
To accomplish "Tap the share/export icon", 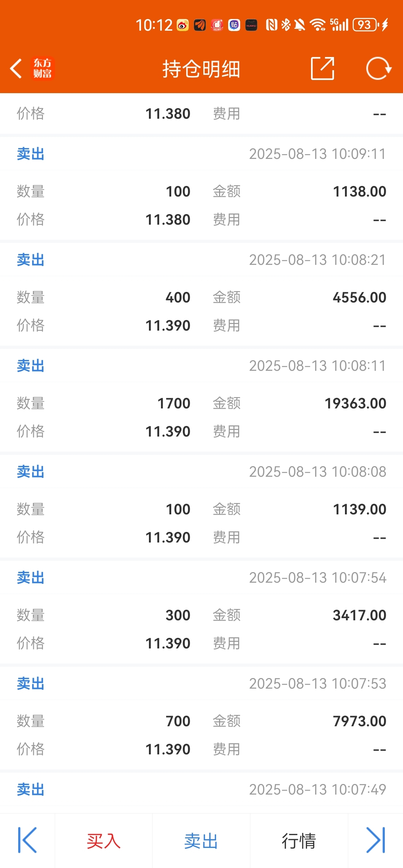I will (x=322, y=68).
